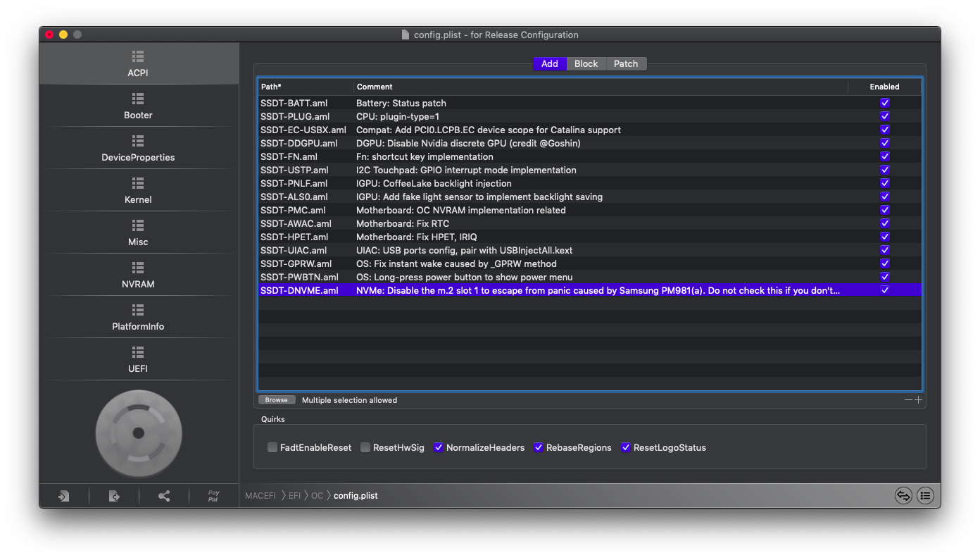Enable the FadtEnableReset quirk

272,447
